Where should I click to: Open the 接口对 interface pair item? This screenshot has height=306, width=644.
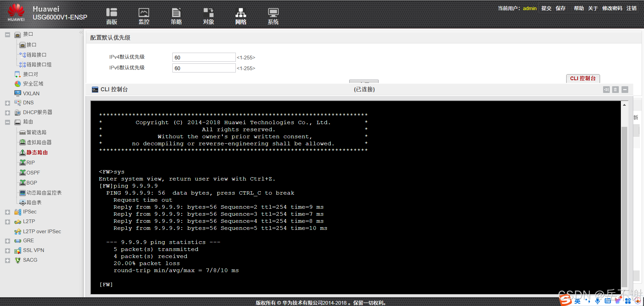click(x=31, y=74)
